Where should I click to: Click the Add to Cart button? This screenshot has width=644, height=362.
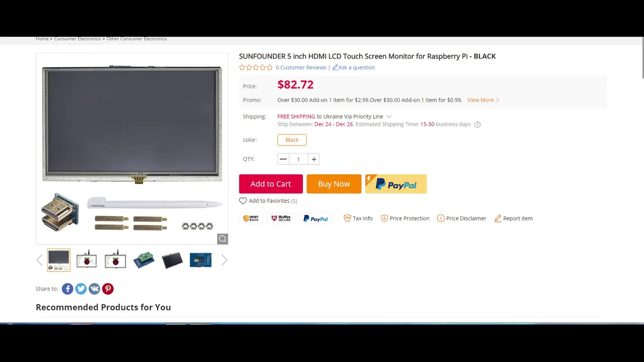click(x=271, y=184)
